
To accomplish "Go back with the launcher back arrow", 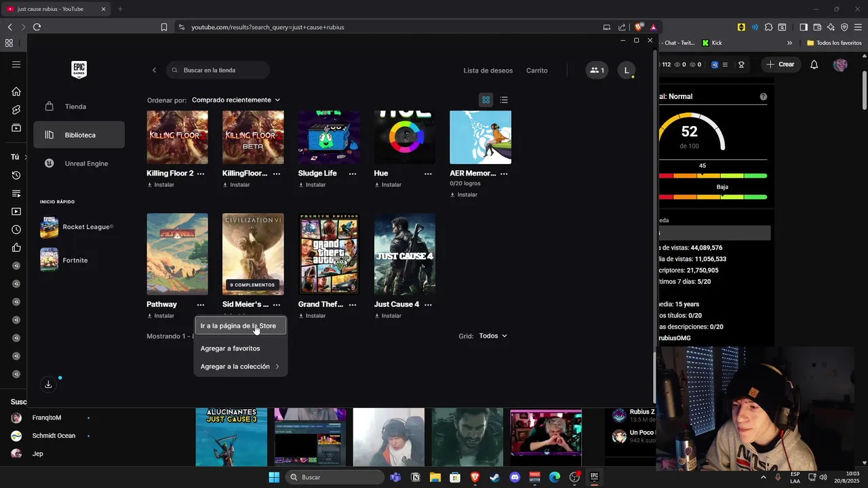I will [154, 70].
